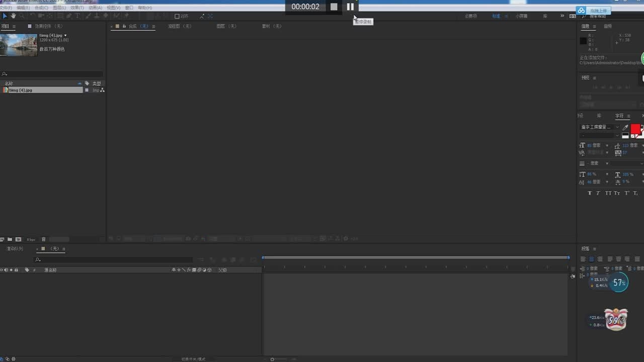The width and height of the screenshot is (644, 362).
Task: Switch to the 效果控件 tab
Action: tap(49, 26)
